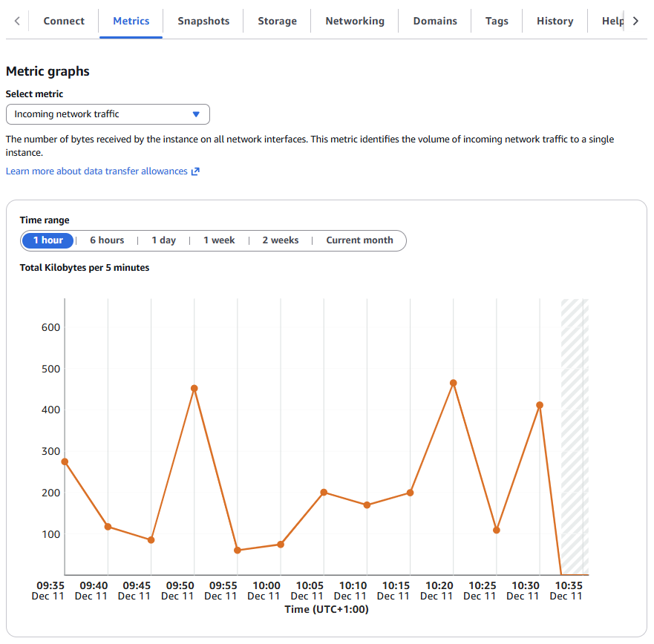Screen dimensions: 654x644
Task: Click the blue dropdown arrow on the metric selector
Action: (x=195, y=114)
